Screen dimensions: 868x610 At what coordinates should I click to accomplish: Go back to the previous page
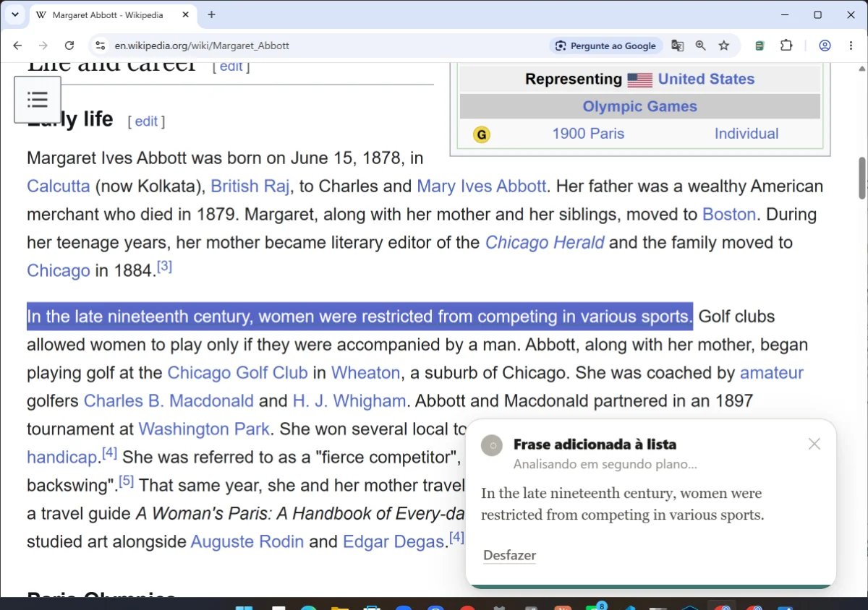17,46
